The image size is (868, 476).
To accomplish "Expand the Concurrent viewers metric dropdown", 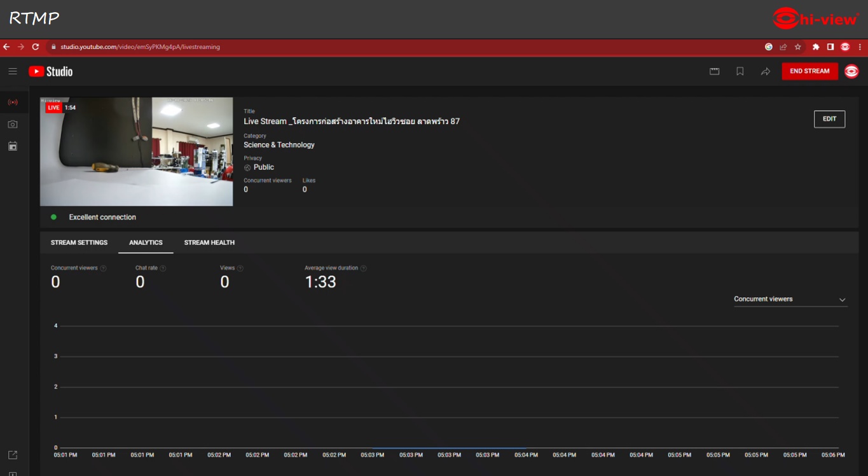I will [x=790, y=299].
